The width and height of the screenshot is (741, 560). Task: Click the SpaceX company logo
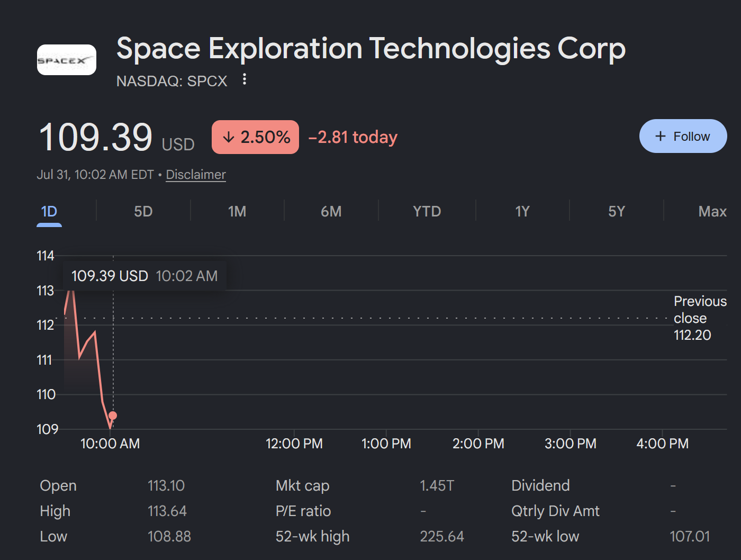(67, 60)
